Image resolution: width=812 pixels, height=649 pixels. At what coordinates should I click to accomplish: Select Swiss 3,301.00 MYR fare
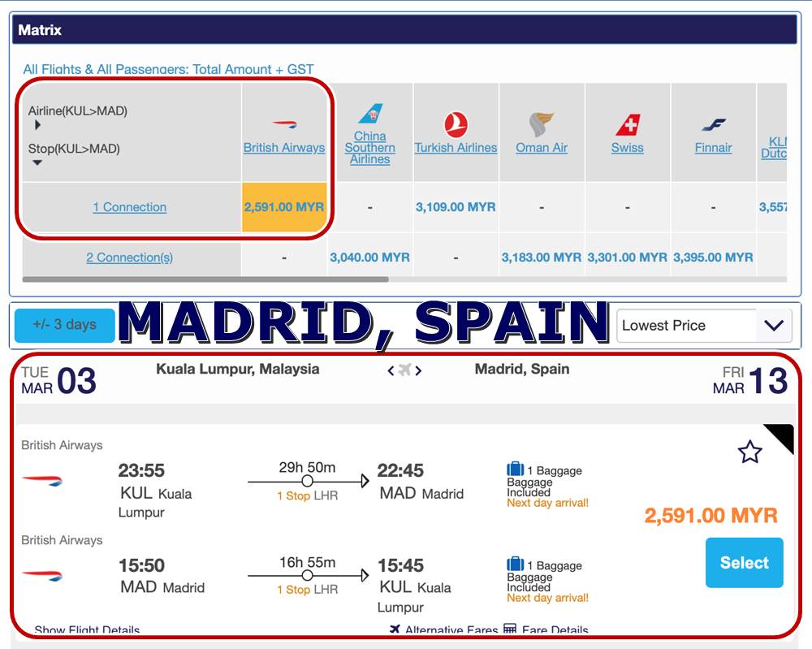point(628,257)
